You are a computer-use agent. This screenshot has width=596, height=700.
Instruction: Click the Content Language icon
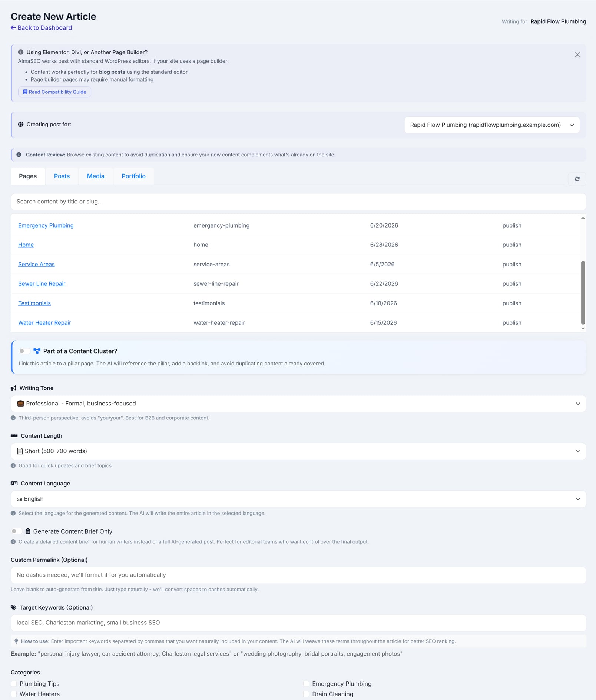tap(14, 484)
